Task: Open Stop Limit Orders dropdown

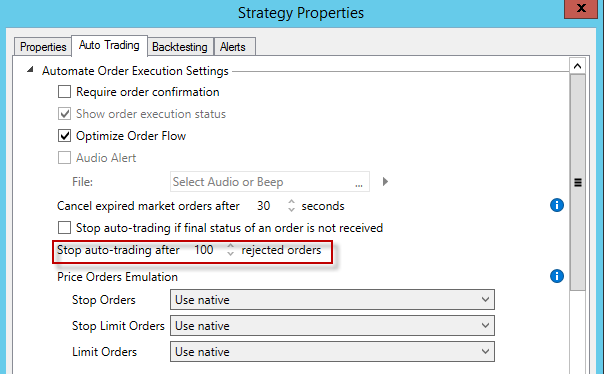Action: [332, 326]
